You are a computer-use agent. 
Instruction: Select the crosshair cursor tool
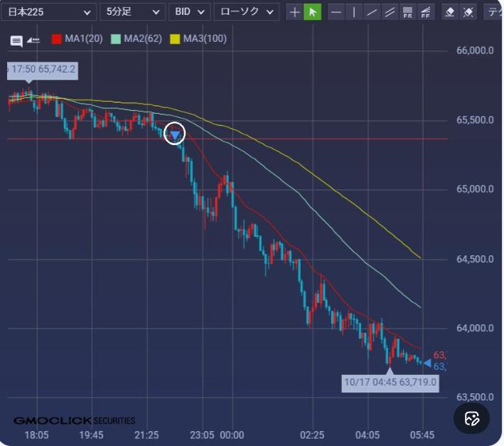[x=294, y=12]
